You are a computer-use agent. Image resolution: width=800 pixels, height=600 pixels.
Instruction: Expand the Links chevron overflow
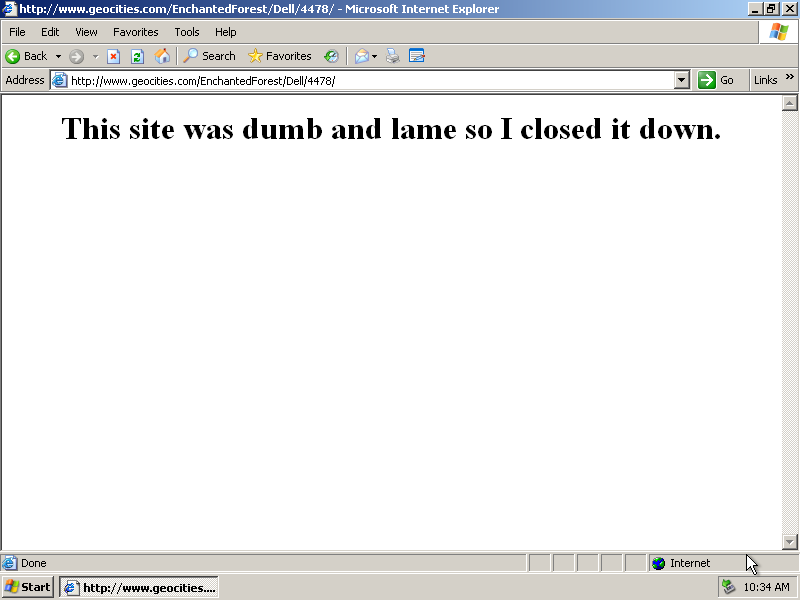tap(790, 77)
